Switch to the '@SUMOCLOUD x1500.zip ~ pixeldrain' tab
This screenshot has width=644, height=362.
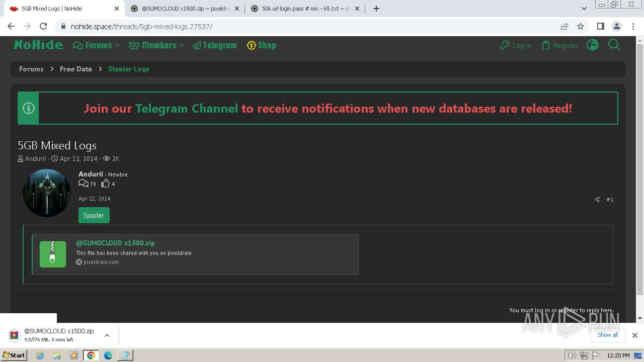tap(184, 9)
